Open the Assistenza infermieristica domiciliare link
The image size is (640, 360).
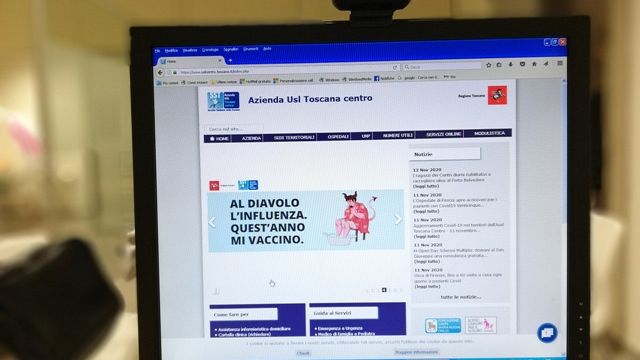click(x=254, y=329)
